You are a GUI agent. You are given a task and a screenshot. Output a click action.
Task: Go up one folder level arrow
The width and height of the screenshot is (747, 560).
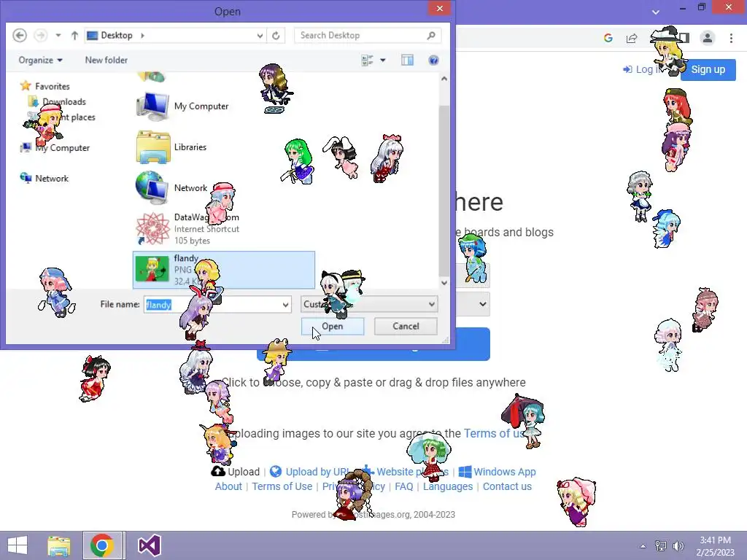(74, 35)
